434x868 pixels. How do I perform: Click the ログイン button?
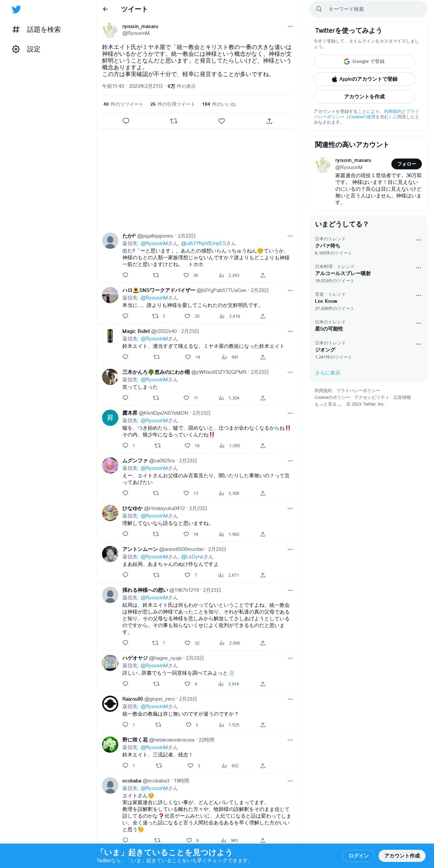pyautogui.click(x=359, y=855)
